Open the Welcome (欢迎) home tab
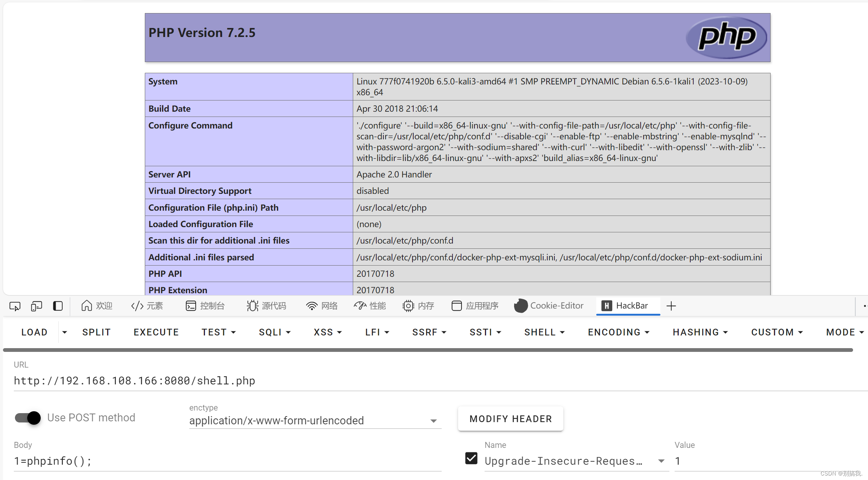The height and width of the screenshot is (480, 868). [x=97, y=306]
